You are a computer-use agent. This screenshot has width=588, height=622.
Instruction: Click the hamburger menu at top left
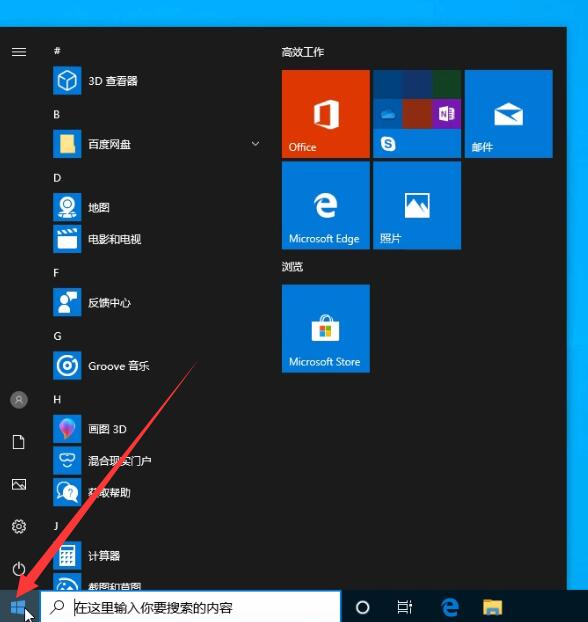pyautogui.click(x=19, y=52)
